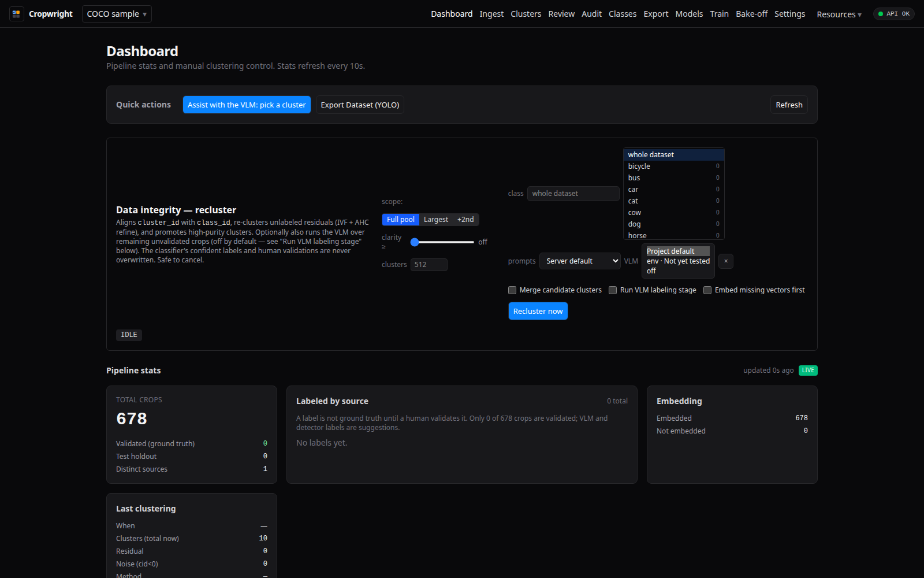Click the clarity slider handle
This screenshot has height=578, width=924.
[415, 242]
